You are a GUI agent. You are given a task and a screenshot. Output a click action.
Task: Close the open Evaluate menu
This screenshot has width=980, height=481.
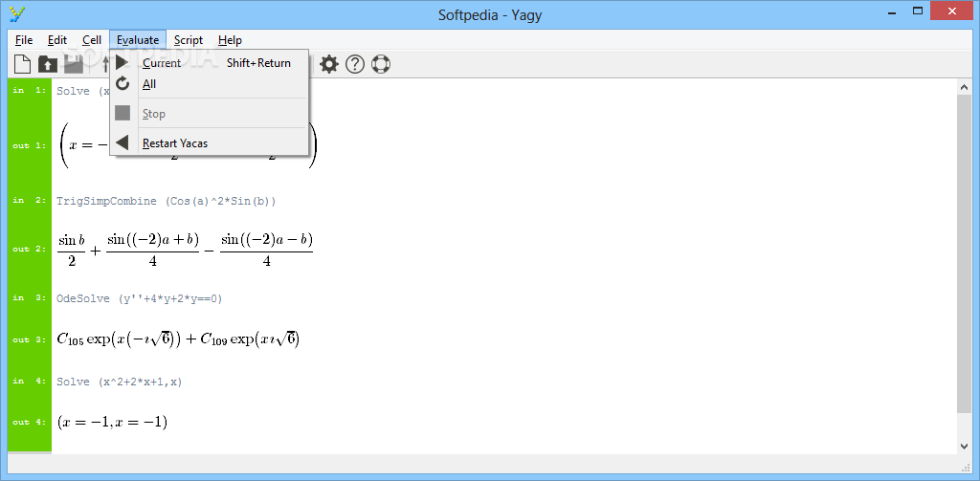[138, 40]
